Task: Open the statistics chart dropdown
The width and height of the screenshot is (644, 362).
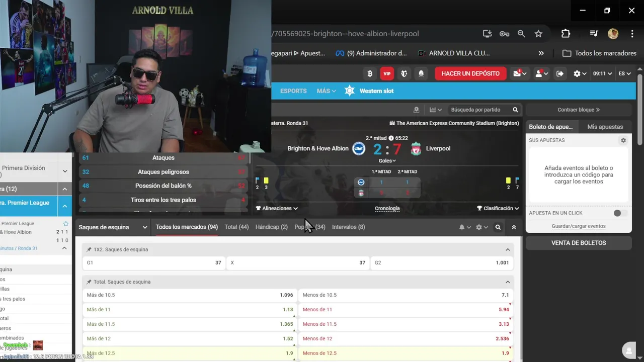Action: coord(436,110)
